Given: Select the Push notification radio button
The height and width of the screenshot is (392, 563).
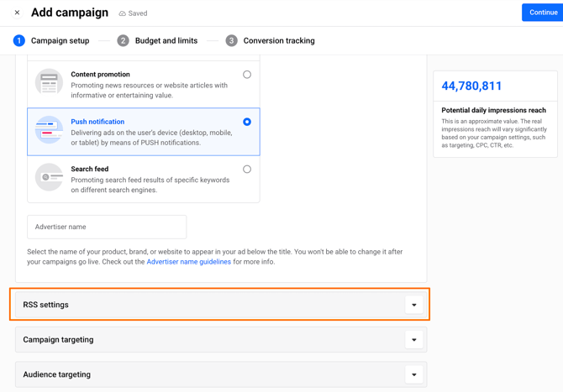Looking at the screenshot, I should pos(247,122).
